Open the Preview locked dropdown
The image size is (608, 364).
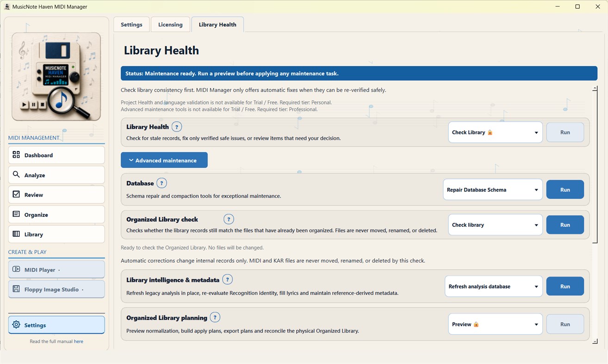pyautogui.click(x=495, y=324)
